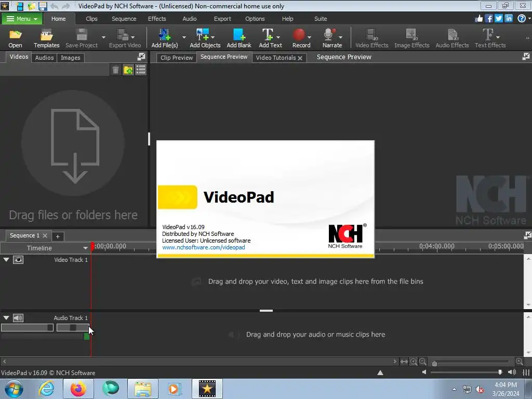Image resolution: width=532 pixels, height=399 pixels.
Task: Open the Menu dropdown button
Action: pos(22,19)
